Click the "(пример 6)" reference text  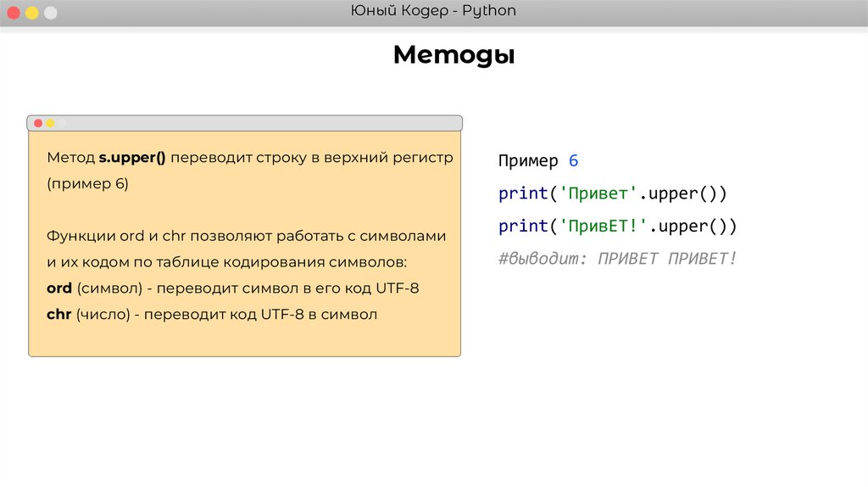(87, 183)
